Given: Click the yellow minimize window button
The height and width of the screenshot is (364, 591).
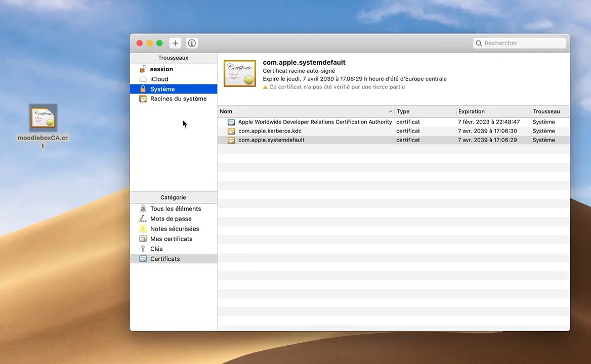Looking at the screenshot, I should point(149,43).
